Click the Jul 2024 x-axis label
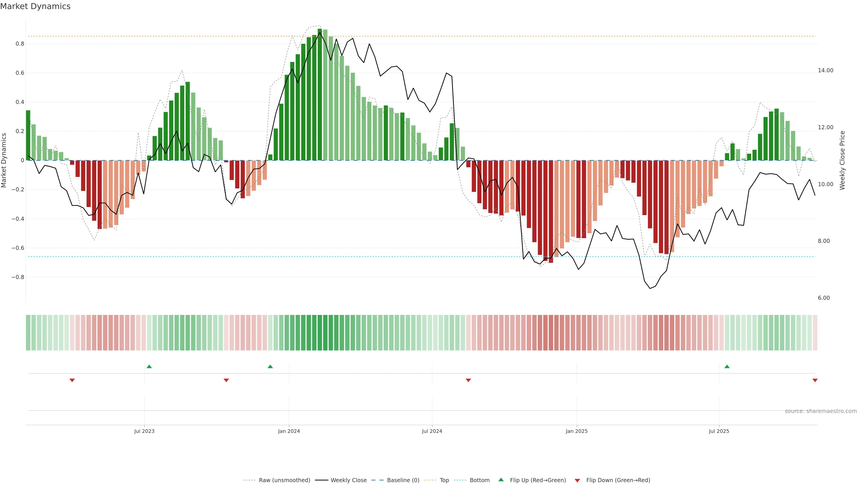The width and height of the screenshot is (868, 488). [432, 431]
